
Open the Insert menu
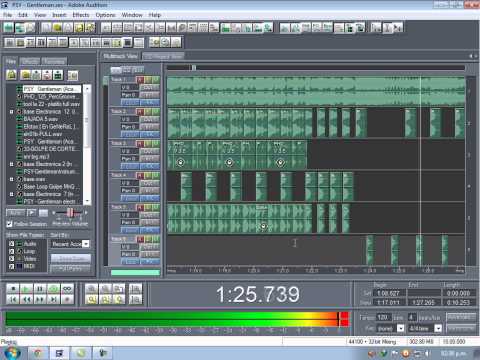(59, 15)
